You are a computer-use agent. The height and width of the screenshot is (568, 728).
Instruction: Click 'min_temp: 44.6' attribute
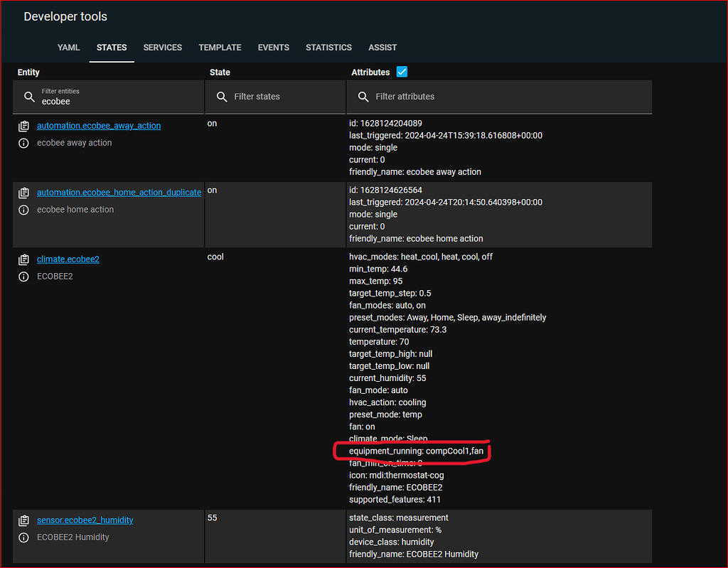pos(378,269)
